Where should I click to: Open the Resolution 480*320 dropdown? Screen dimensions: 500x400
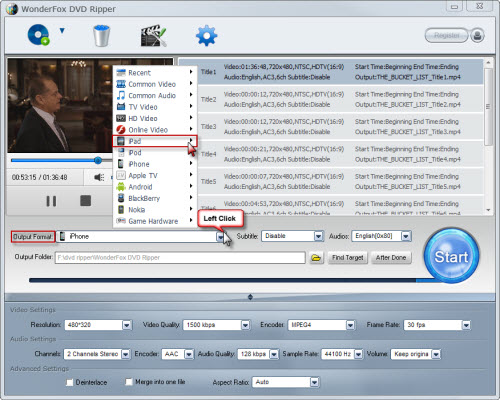(127, 325)
